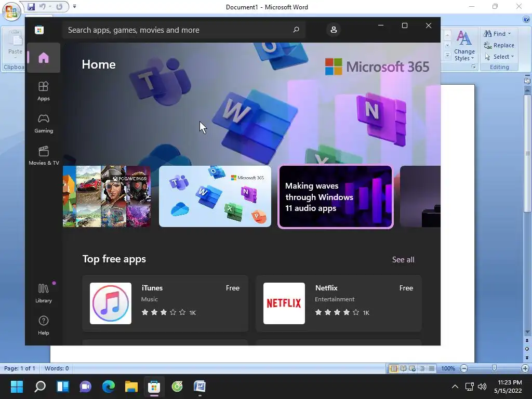Open Widgets from the taskbar

pyautogui.click(x=63, y=387)
